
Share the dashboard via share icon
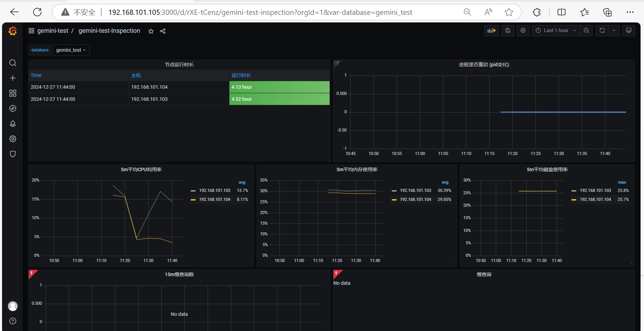point(163,31)
